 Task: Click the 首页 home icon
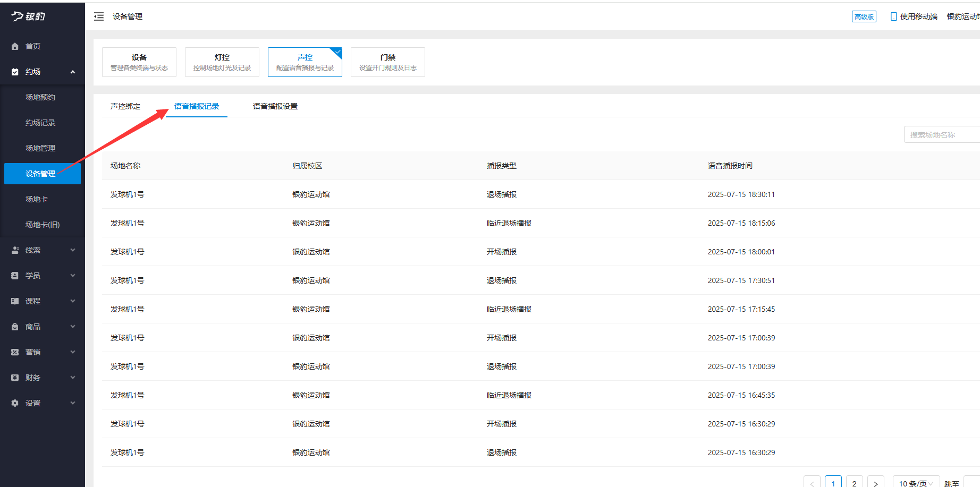pyautogui.click(x=15, y=46)
